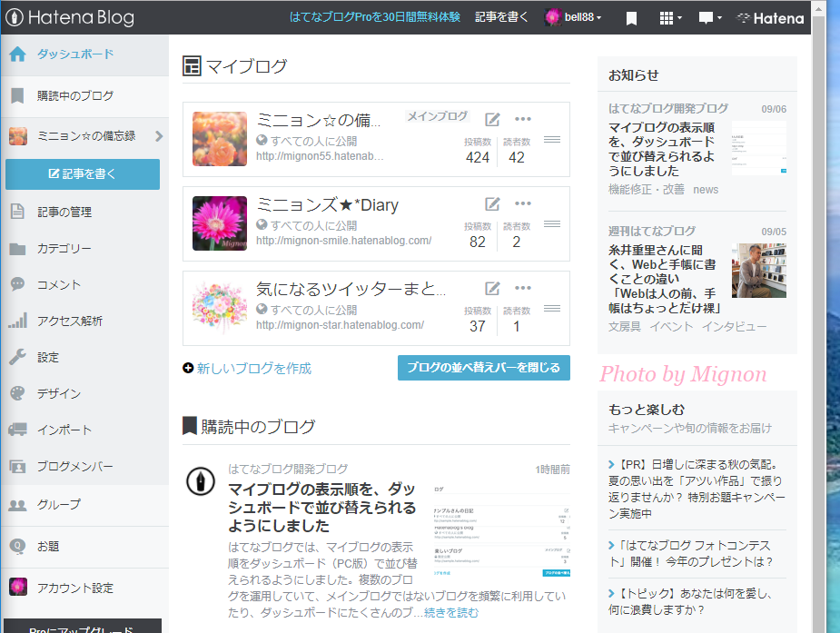
Task: Click the ブログメンバー icon
Action: (x=17, y=467)
